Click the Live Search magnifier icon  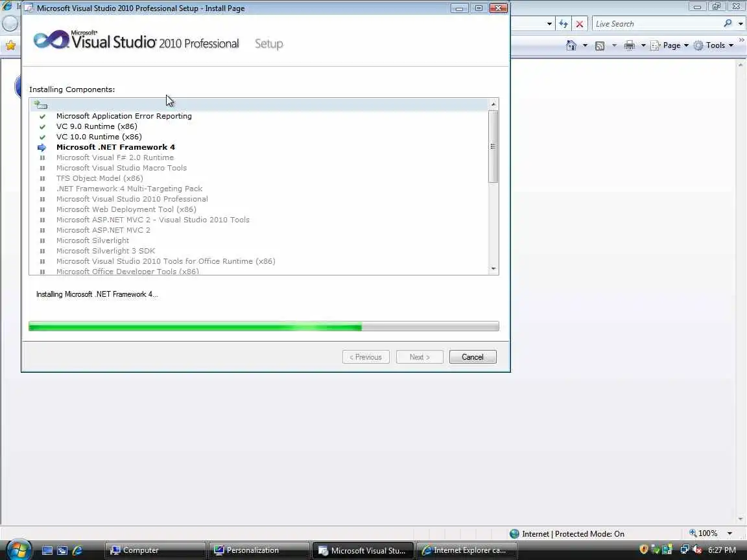point(728,23)
